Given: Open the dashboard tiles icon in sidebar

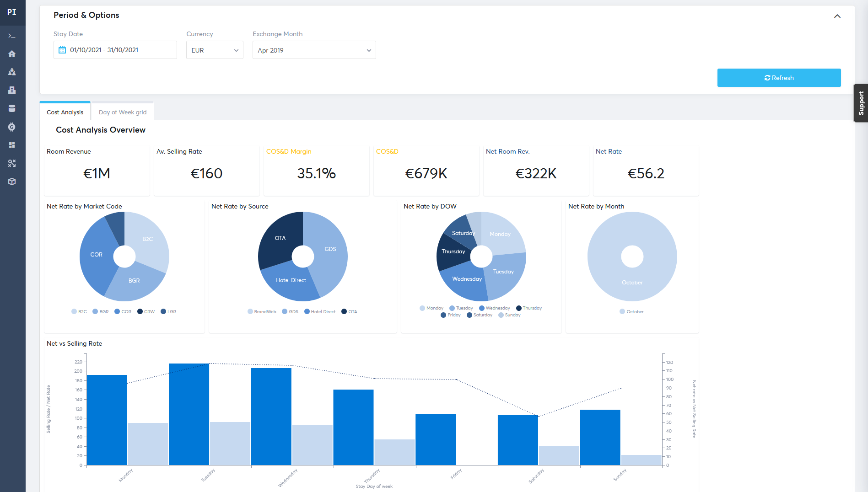Looking at the screenshot, I should [x=12, y=145].
